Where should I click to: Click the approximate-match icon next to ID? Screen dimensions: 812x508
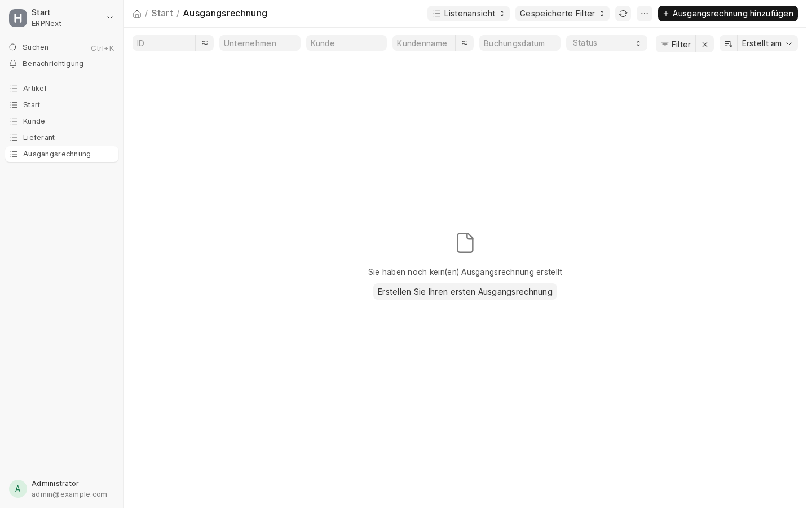[x=205, y=43]
